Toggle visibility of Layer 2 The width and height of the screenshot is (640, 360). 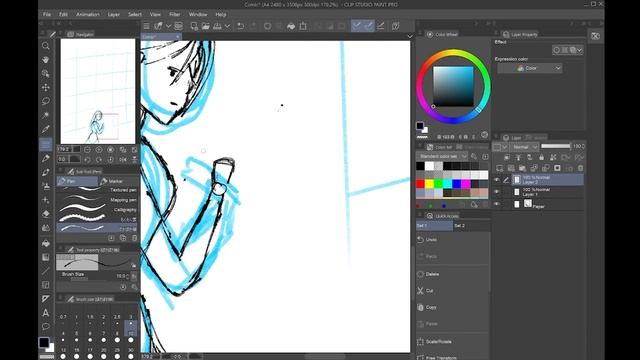click(x=497, y=180)
